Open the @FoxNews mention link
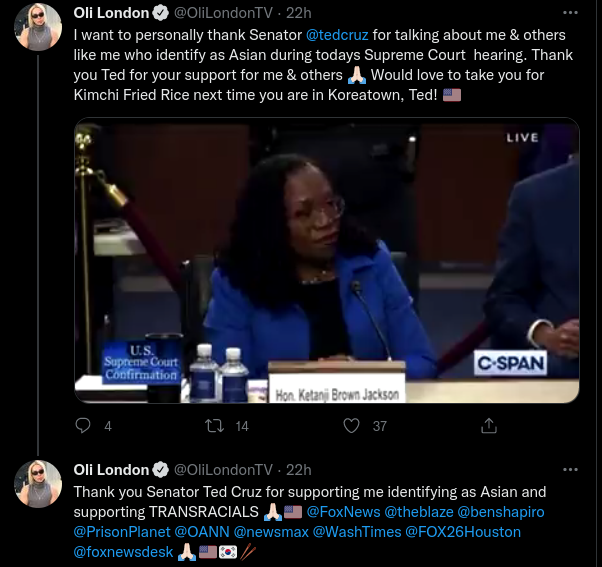The image size is (602, 567). point(343,512)
